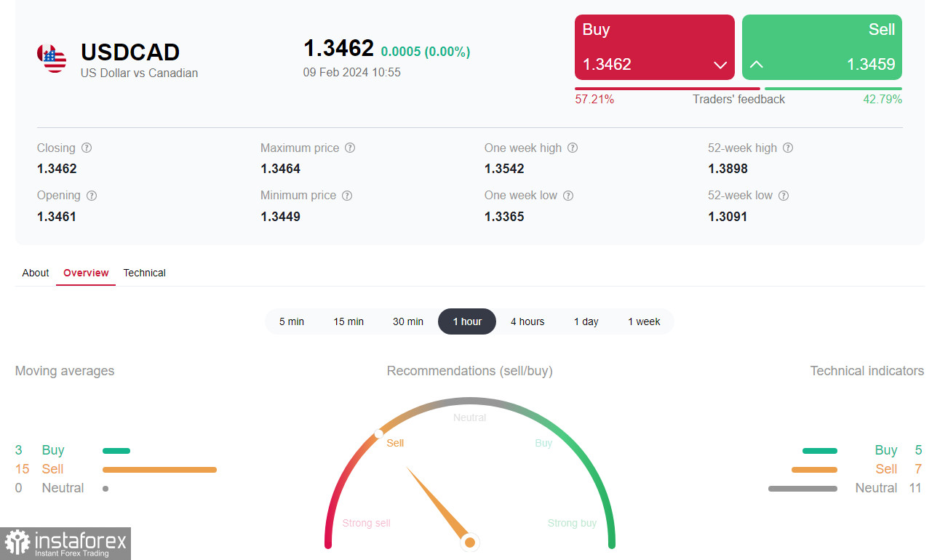The image size is (940, 560).
Task: Click "US Dollar vs Canadian" subtitle
Action: tap(139, 73)
